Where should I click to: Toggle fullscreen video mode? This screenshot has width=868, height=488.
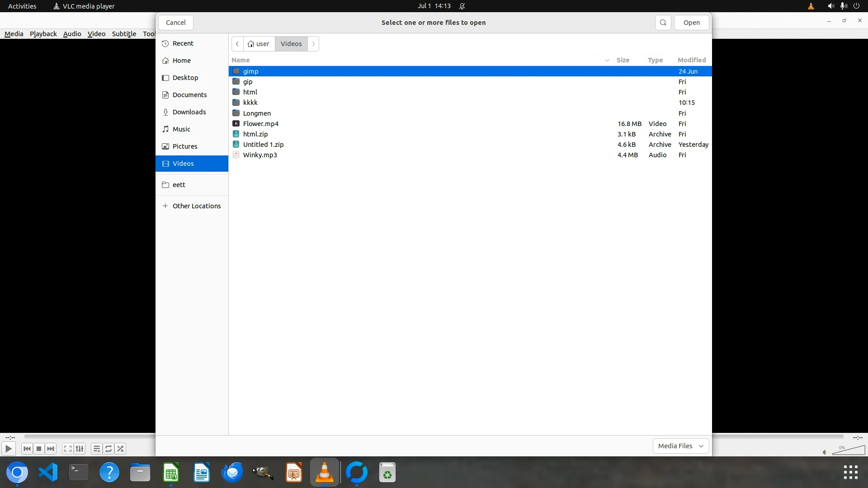67,449
